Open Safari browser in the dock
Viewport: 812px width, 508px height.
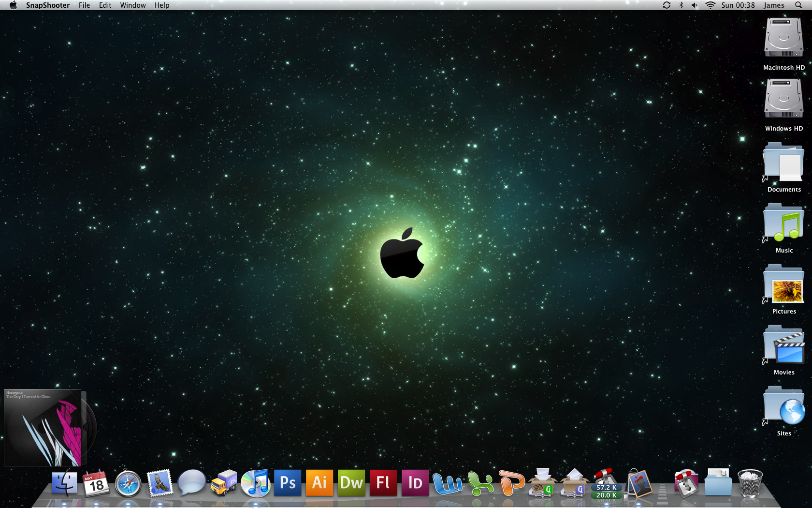pyautogui.click(x=128, y=483)
